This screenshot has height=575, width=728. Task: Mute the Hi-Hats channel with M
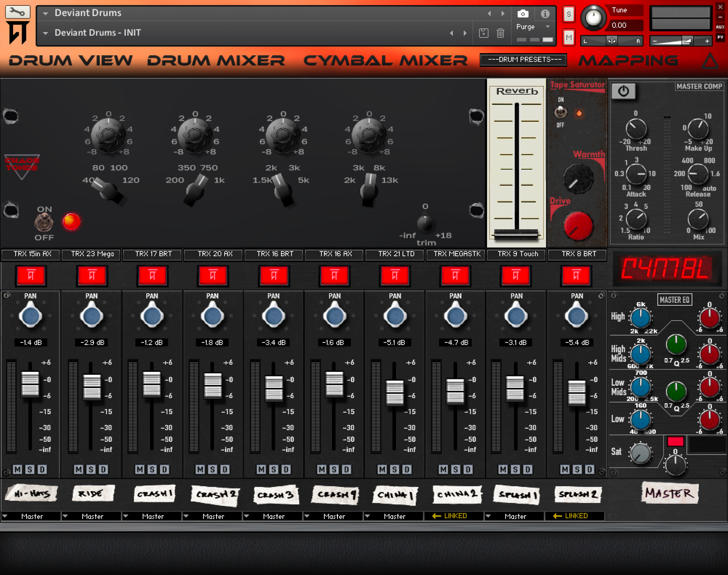(18, 469)
